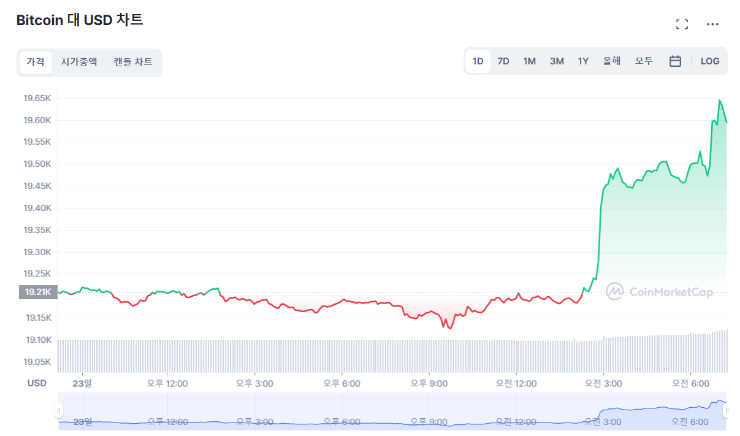Screen dimensions: 740x436
Task: Select the 올해 year-to-date range
Action: coord(612,61)
